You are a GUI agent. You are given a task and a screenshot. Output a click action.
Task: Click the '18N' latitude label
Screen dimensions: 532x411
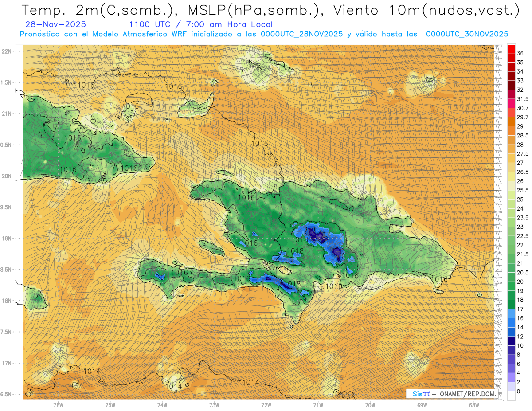[7, 301]
